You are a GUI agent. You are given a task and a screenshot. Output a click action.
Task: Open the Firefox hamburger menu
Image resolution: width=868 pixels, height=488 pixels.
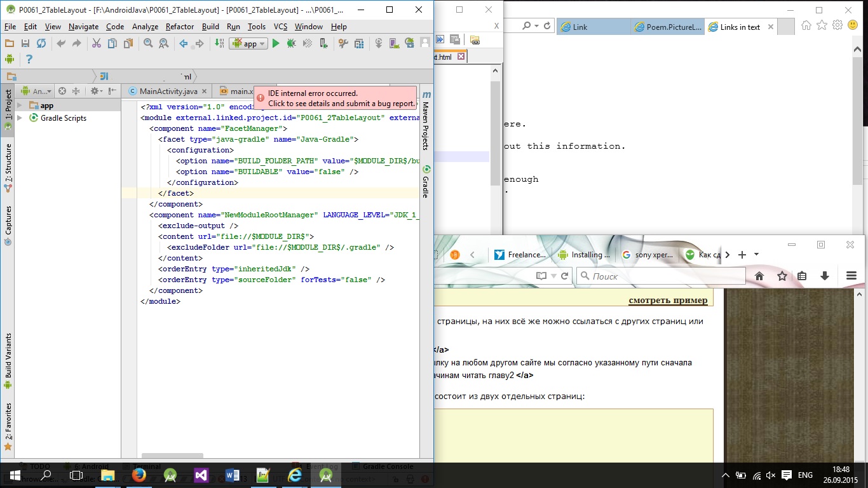click(x=851, y=276)
